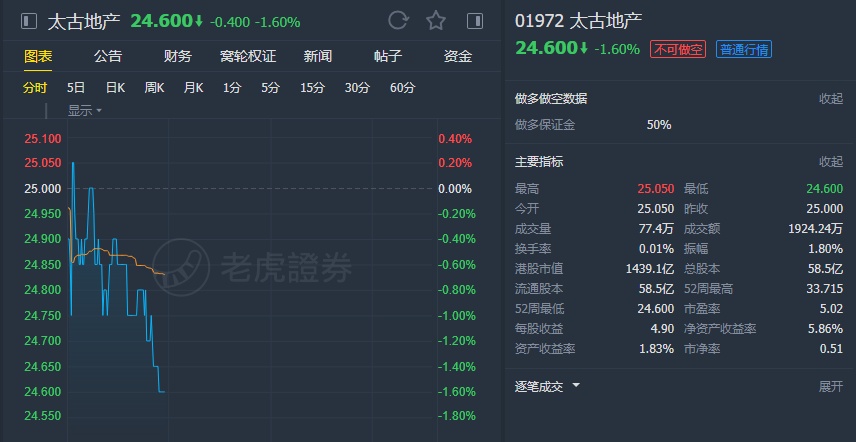The width and height of the screenshot is (856, 442).
Task: Switch chart to 月K
Action: pos(193,88)
